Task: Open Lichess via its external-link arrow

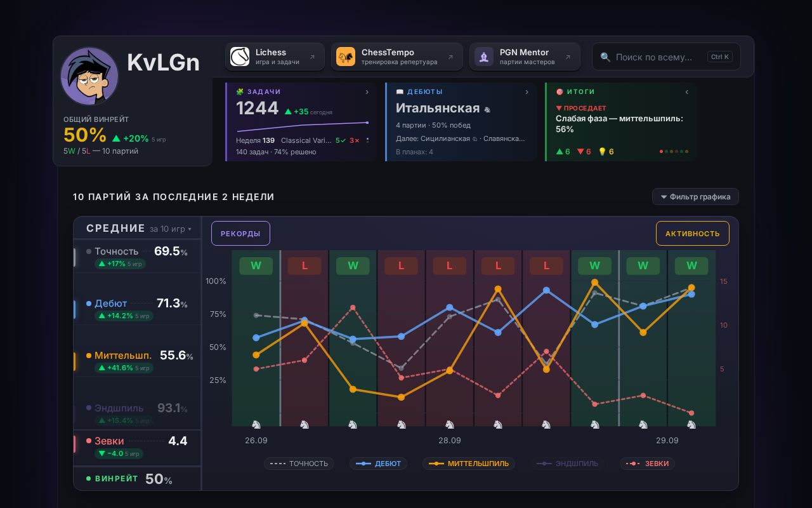Action: [x=312, y=57]
